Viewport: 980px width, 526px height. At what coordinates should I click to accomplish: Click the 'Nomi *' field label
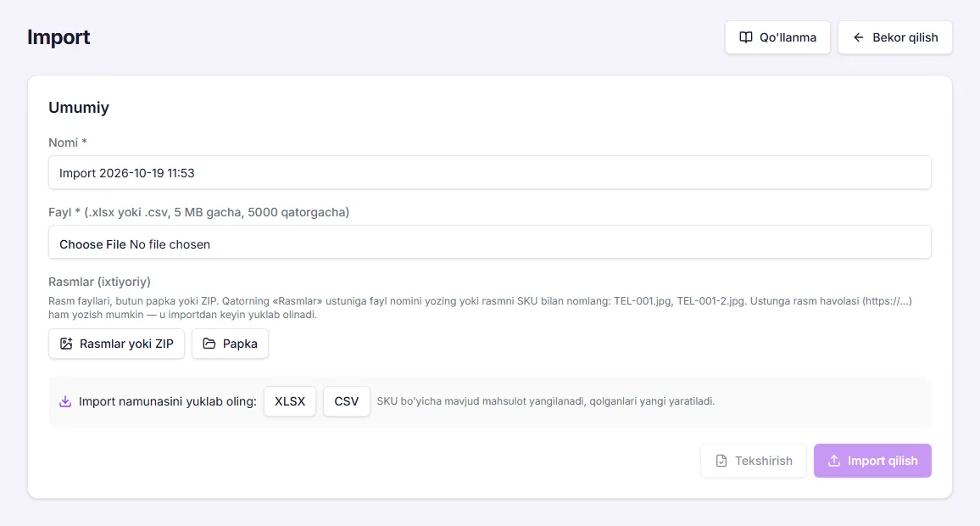click(68, 143)
